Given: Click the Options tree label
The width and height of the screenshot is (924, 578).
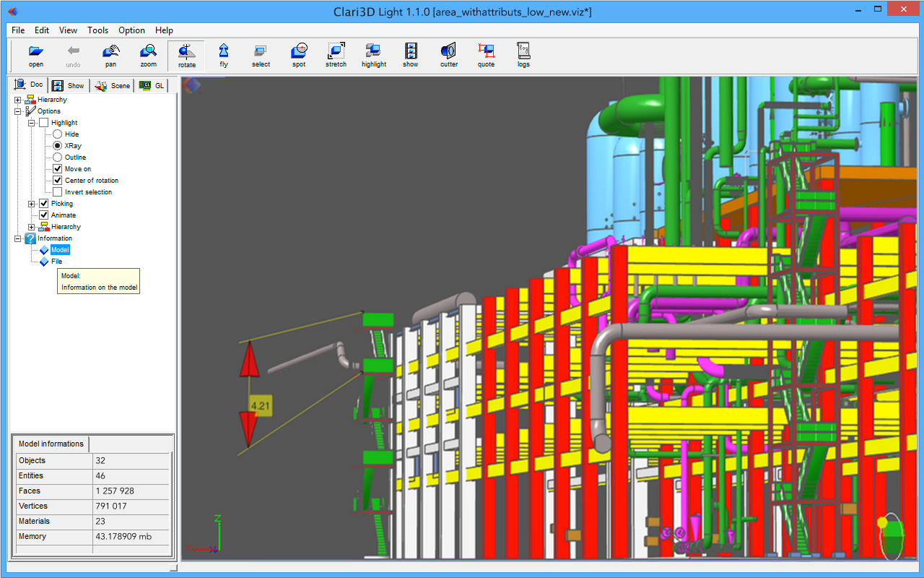Looking at the screenshot, I should pyautogui.click(x=49, y=111).
